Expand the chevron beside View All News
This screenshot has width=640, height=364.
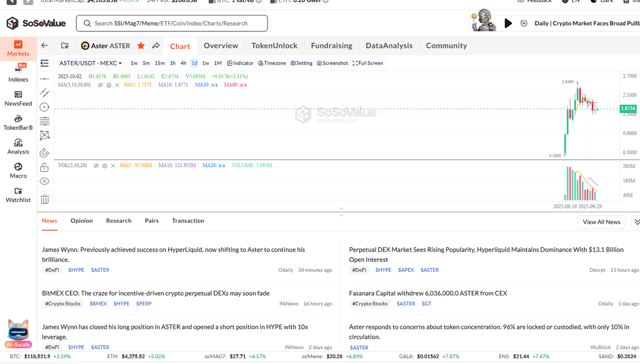click(x=636, y=222)
